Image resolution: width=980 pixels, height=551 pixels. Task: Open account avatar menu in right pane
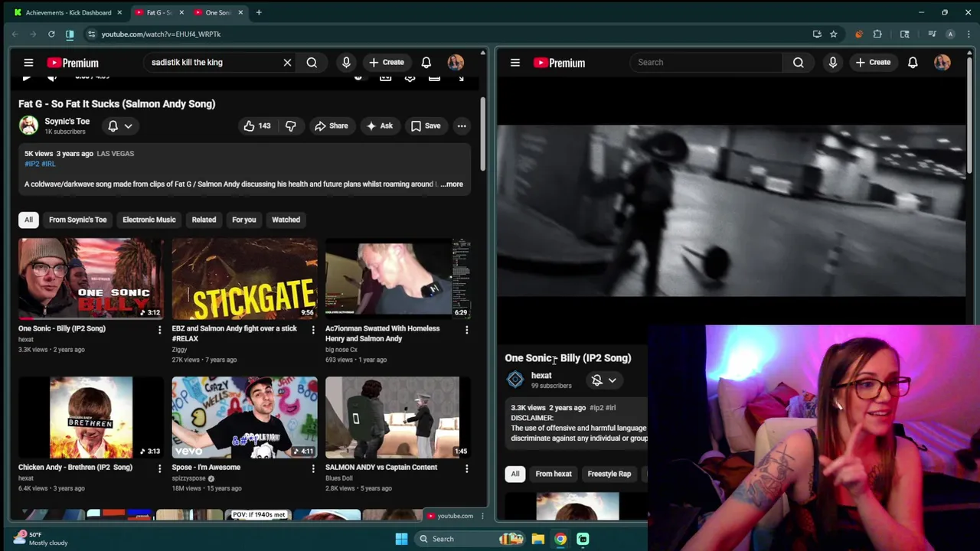click(942, 63)
